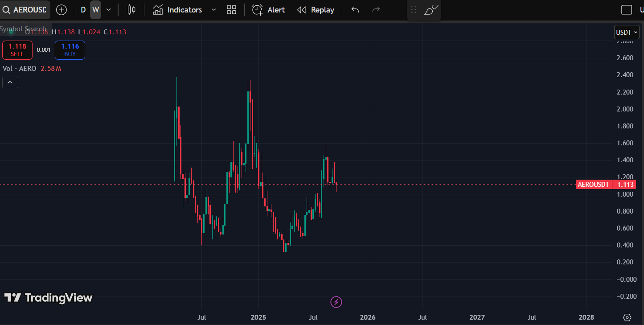Open symbol search for AEROUSDT
The image size is (644, 325).
25,10
